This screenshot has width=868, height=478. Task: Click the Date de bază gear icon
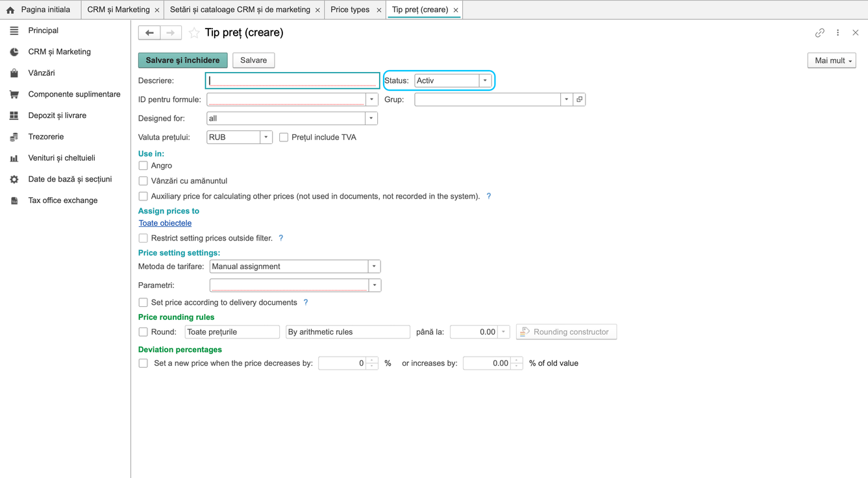pyautogui.click(x=14, y=180)
